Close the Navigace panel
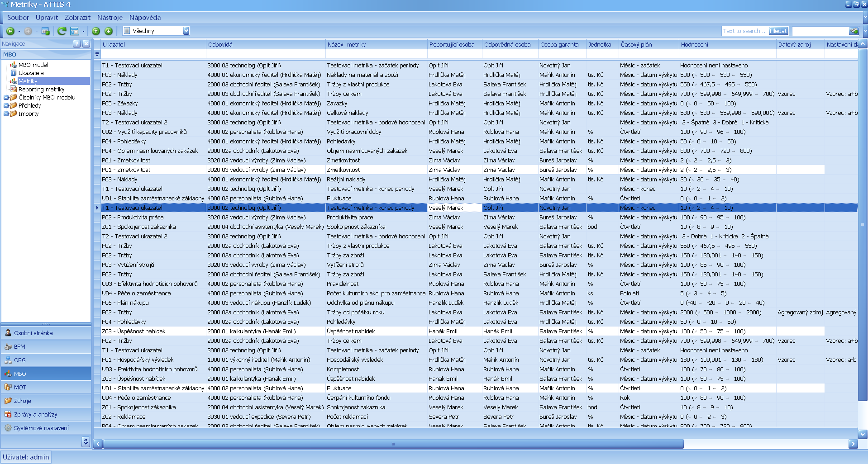The image size is (868, 464). [x=86, y=44]
